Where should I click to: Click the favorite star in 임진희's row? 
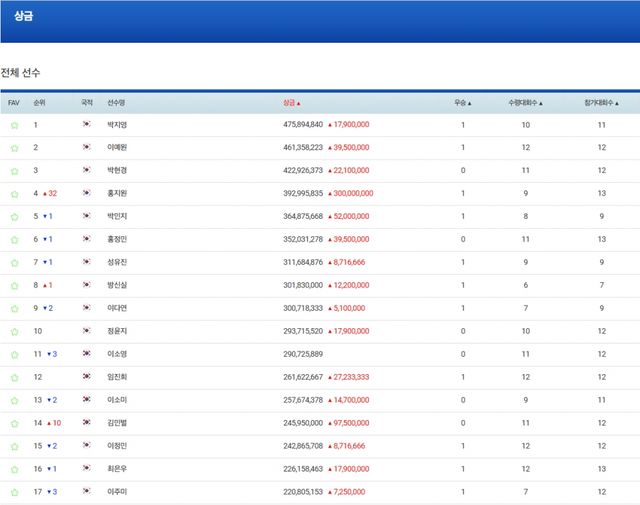point(14,377)
